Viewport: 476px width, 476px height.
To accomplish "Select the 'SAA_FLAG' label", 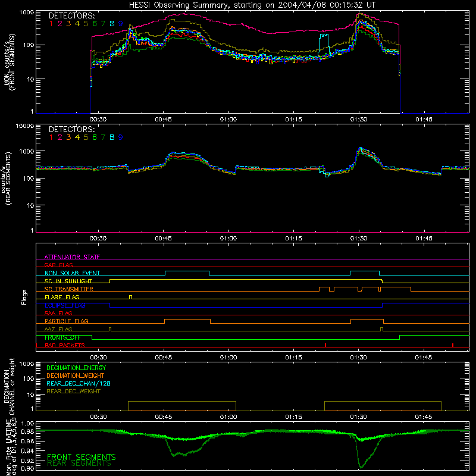I will (x=58, y=313).
